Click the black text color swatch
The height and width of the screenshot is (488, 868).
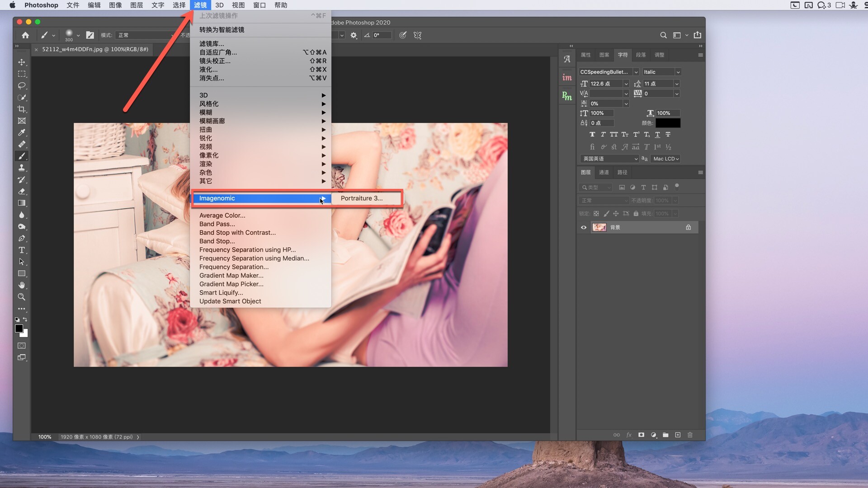point(668,123)
